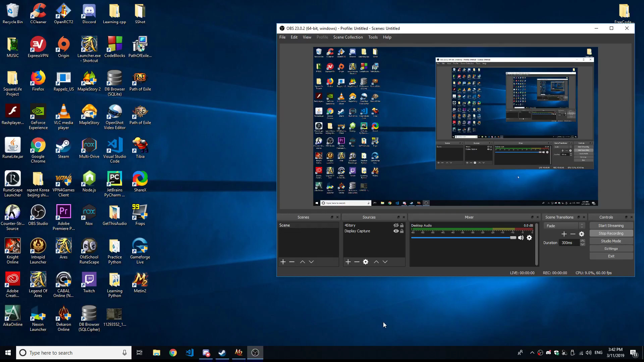
Task: Hide the Display Capture source
Action: coord(396,231)
